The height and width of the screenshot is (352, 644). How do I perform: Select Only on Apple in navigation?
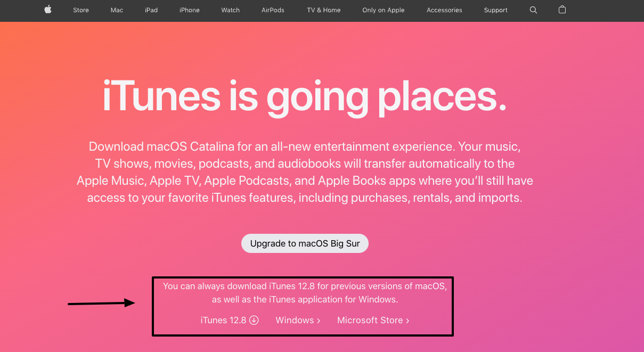click(x=384, y=10)
